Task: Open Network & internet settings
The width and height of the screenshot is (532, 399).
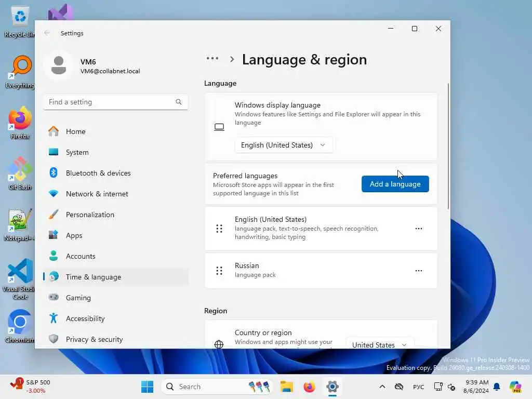Action: (x=116, y=194)
